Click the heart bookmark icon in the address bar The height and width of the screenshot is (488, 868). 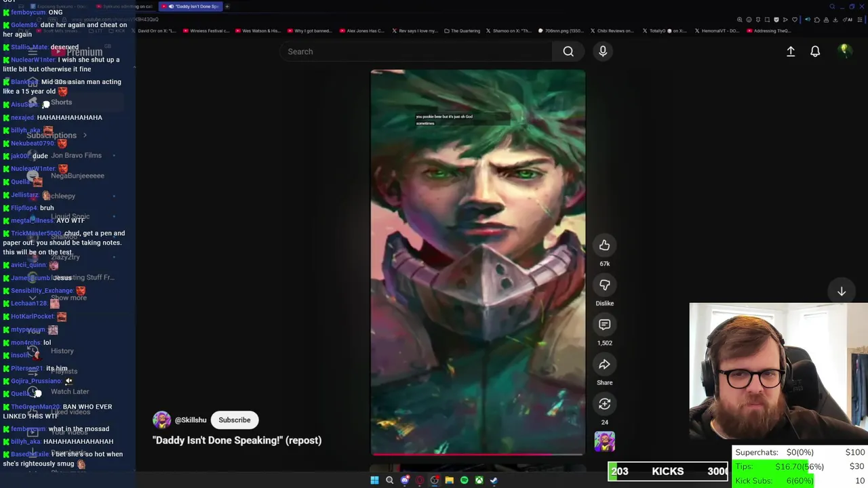(x=795, y=20)
